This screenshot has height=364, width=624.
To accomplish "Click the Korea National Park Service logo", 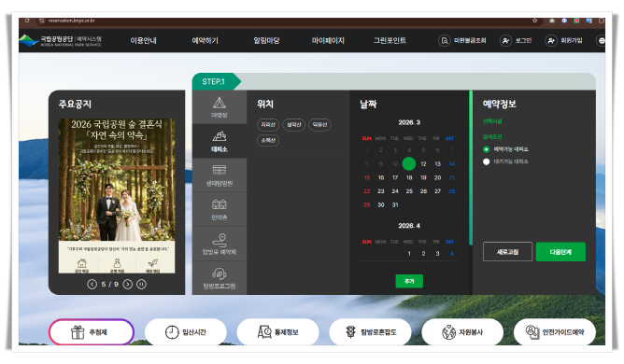I will click(60, 40).
